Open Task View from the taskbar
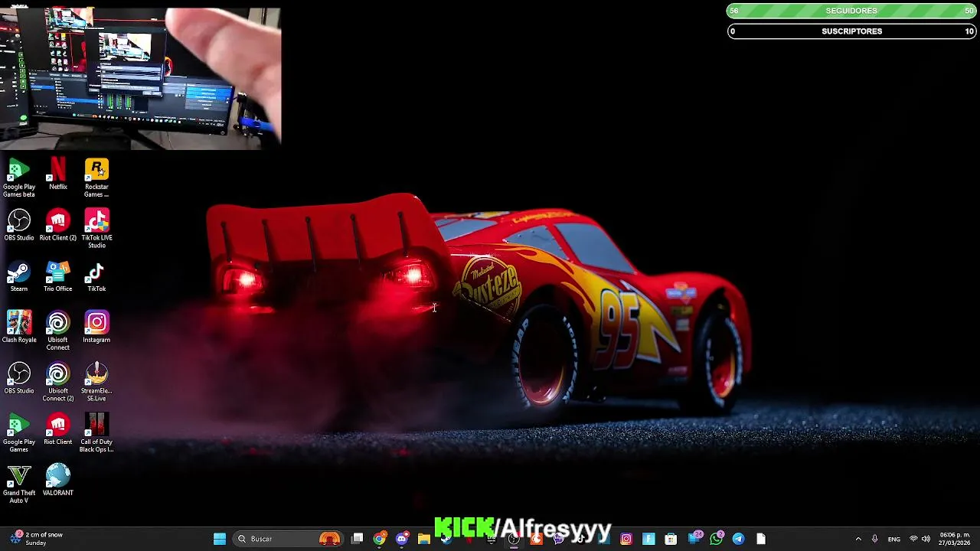980x551 pixels. [x=358, y=539]
